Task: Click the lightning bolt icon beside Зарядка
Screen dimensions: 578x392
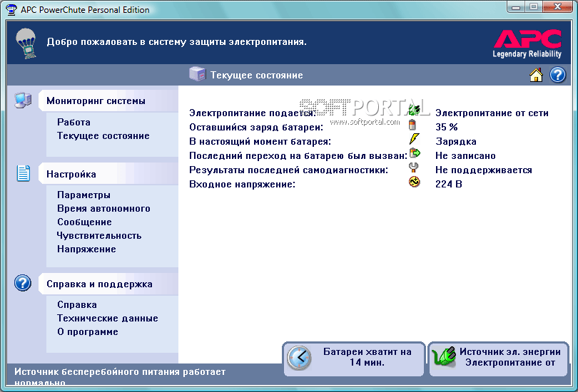Action: pos(415,139)
